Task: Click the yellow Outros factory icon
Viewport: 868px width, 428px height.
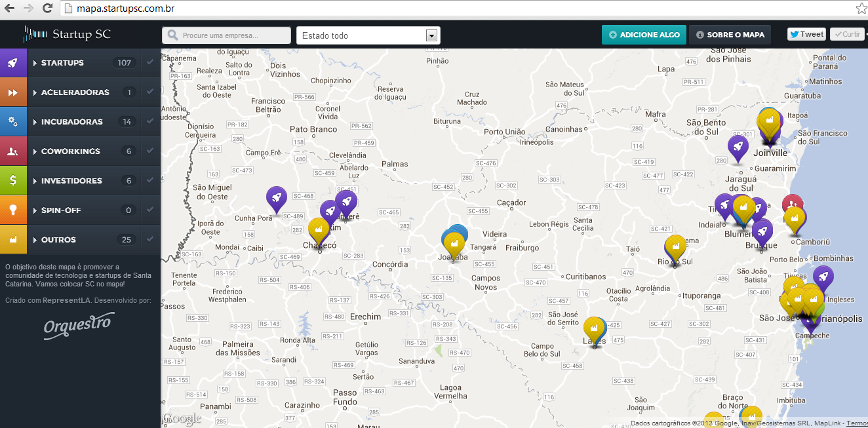Action: [13, 240]
